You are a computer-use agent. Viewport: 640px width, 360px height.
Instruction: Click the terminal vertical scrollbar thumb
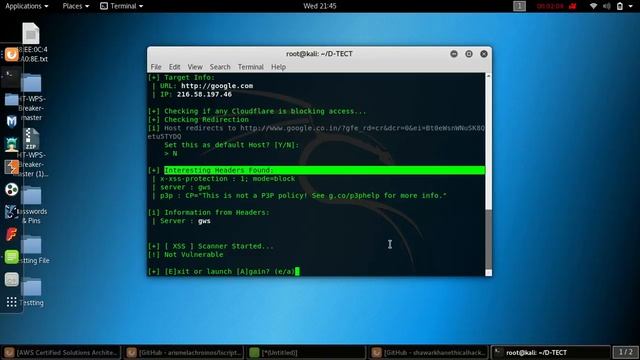coord(488,239)
